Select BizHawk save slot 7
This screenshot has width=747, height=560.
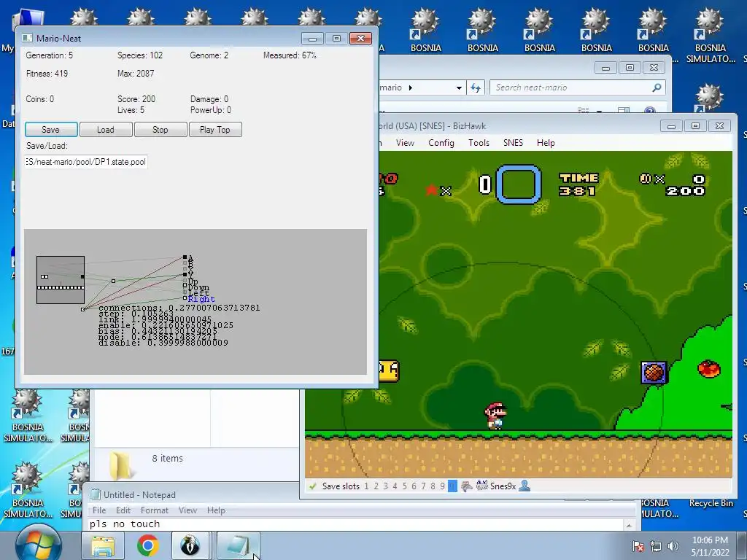point(423,486)
